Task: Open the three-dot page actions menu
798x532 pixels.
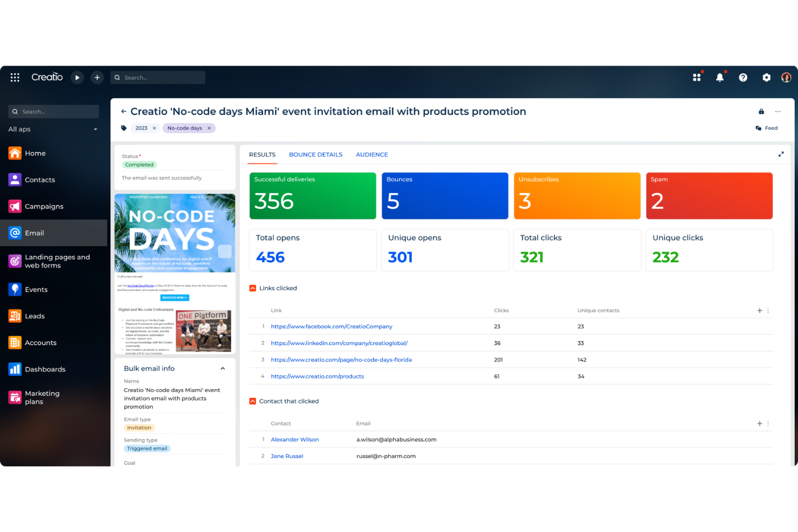Action: point(778,112)
